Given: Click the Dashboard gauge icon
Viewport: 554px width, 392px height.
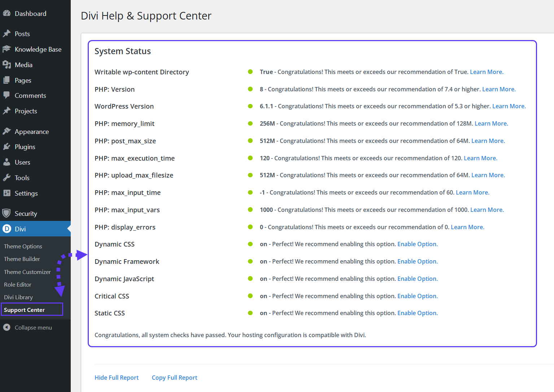Looking at the screenshot, I should [x=7, y=13].
